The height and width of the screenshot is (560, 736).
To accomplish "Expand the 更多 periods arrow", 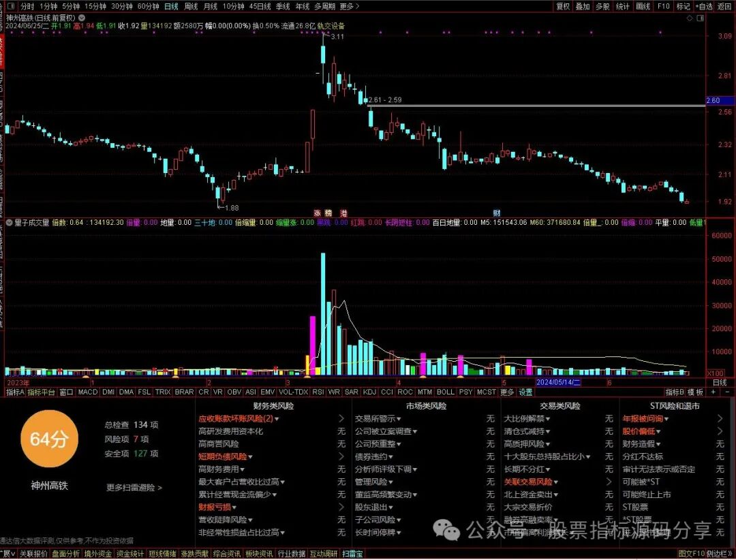I will point(350,6).
